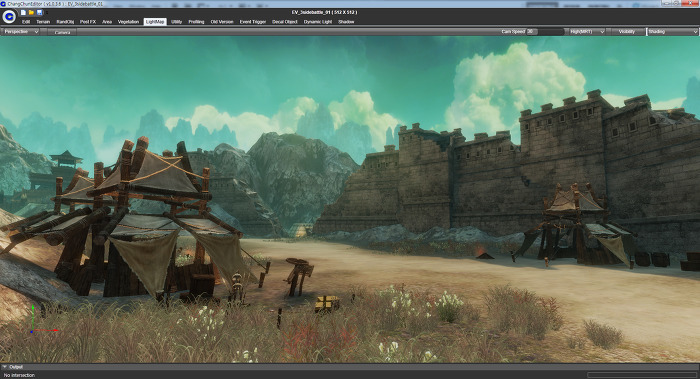The image size is (700, 379).
Task: Select the LightMap tab
Action: tap(155, 22)
